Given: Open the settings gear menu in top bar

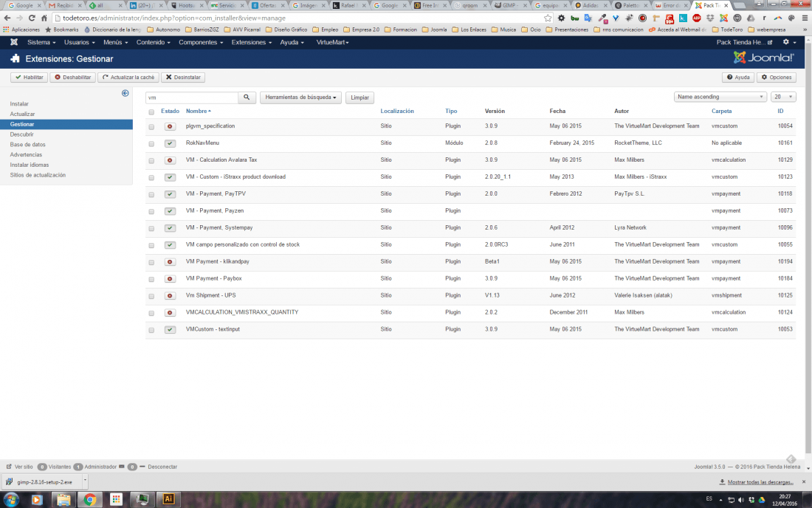Looking at the screenshot, I should 789,42.
